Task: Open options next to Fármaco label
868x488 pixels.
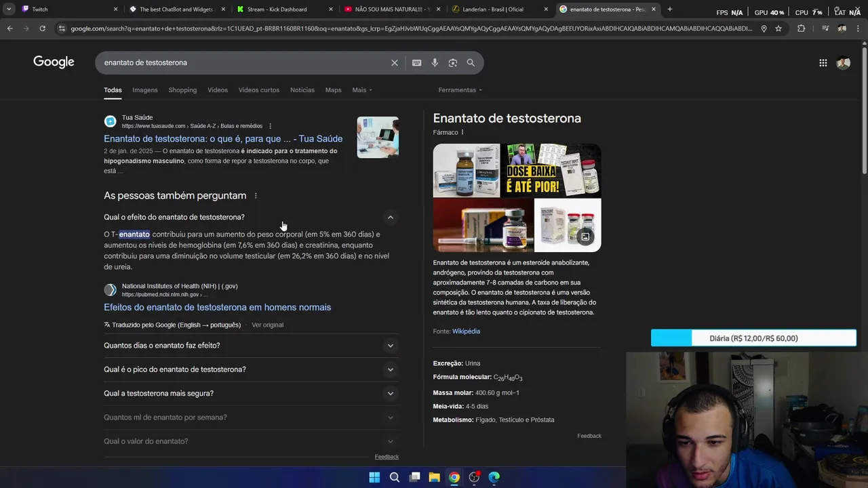Action: (462, 132)
